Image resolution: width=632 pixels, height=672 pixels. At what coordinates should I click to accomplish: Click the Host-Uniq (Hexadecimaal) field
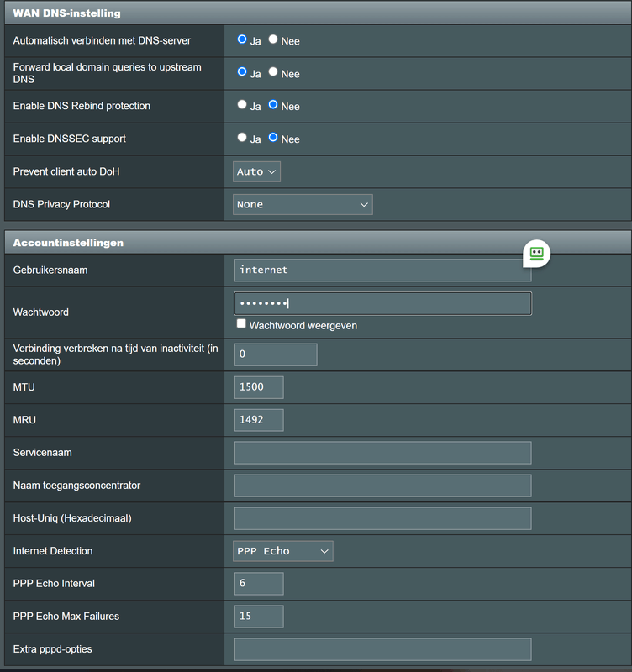[382, 518]
